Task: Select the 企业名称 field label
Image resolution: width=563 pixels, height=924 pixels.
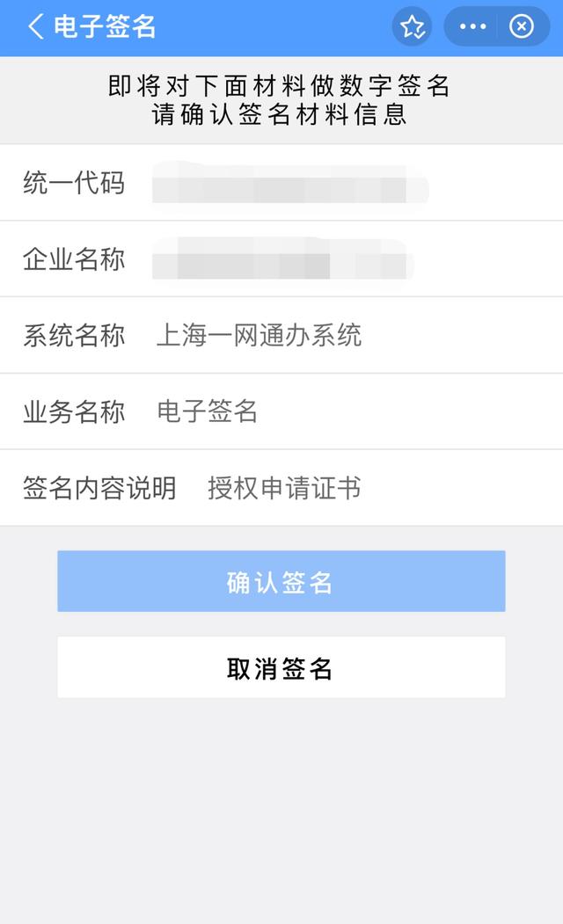Action: (74, 259)
